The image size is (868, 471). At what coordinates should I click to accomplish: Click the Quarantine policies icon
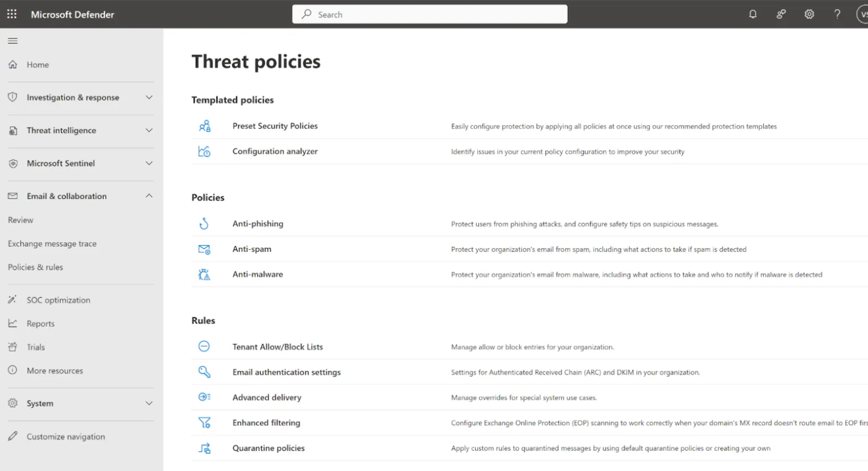(x=204, y=448)
